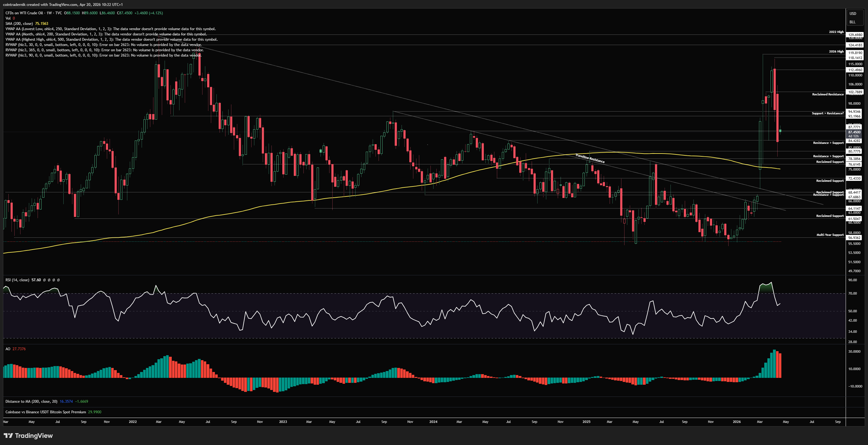Click the TradingView logo at bottom left

tap(28, 436)
